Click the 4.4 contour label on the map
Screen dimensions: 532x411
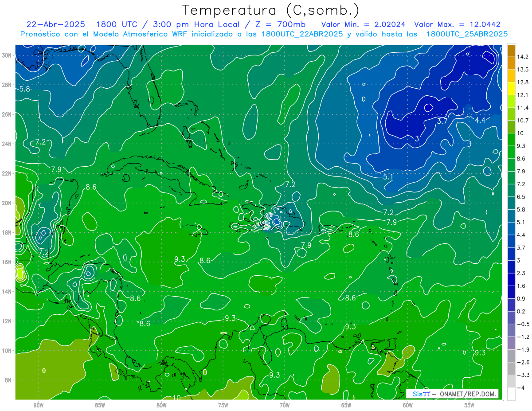coord(480,120)
